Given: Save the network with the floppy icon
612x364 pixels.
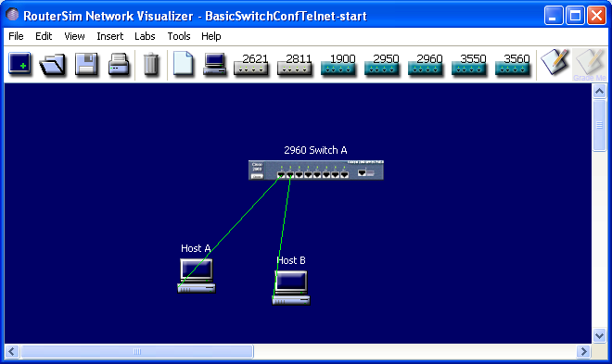Looking at the screenshot, I should (86, 64).
